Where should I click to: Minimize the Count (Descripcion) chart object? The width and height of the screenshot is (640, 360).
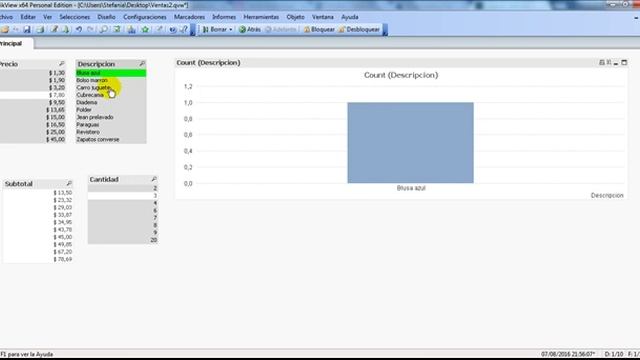point(616,63)
